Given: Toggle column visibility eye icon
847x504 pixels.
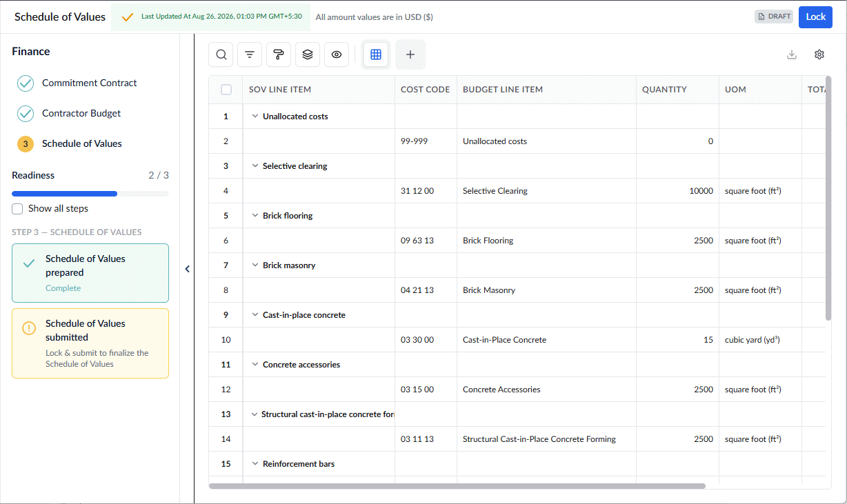Looking at the screenshot, I should (x=337, y=54).
